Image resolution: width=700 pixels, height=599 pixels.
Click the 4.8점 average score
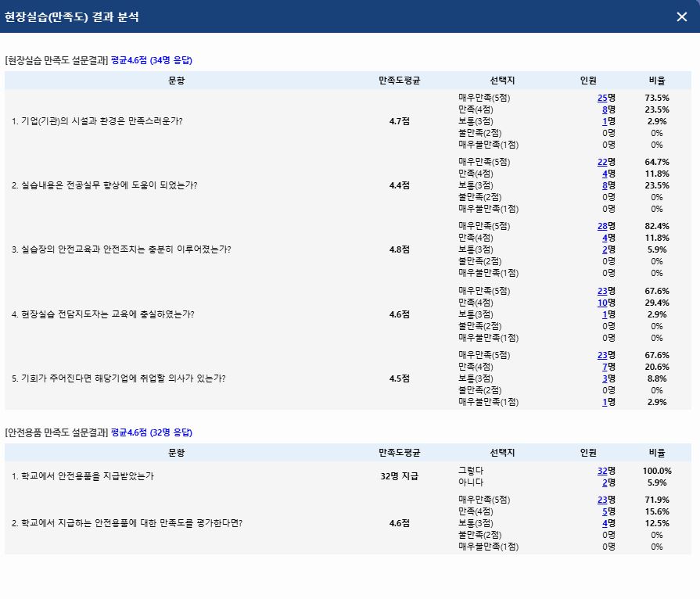399,249
